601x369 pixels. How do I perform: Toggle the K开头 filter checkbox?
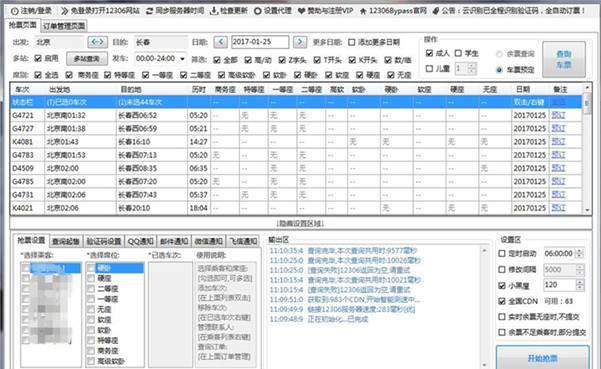(x=352, y=60)
